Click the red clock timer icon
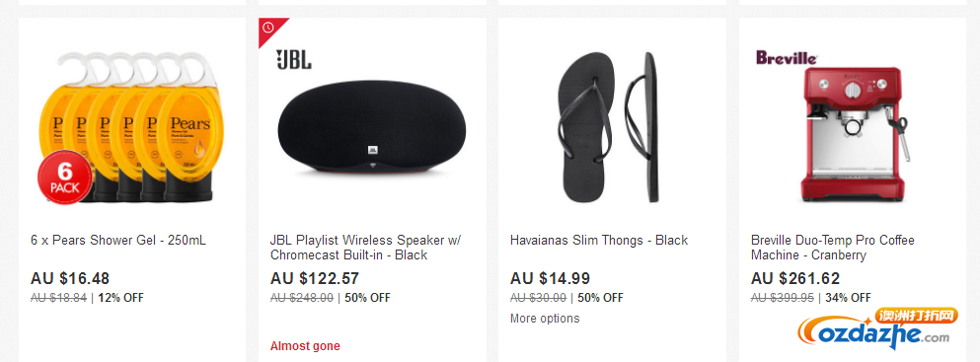This screenshot has width=980, height=362. click(268, 28)
